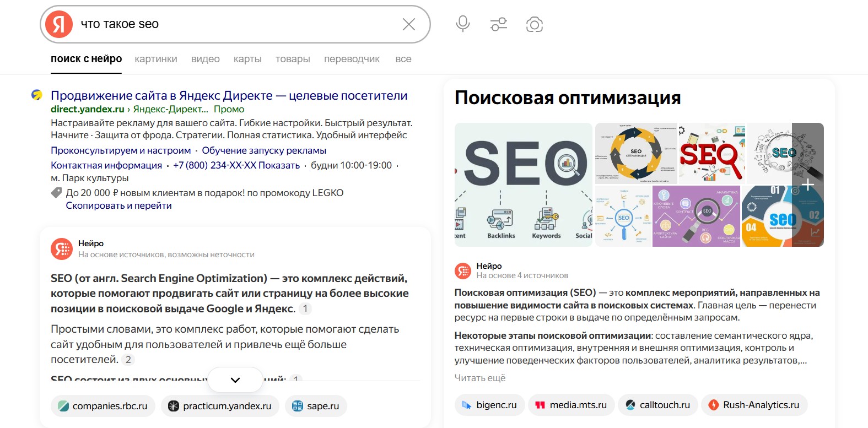Show more images with the plus icon
This screenshot has width=868, height=428.
pos(808,185)
